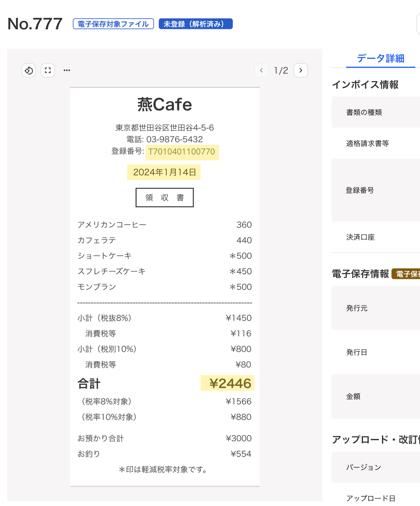Image resolution: width=420 pixels, height=506 pixels.
Task: Click the 電子保存対象ファイル badge
Action: click(x=113, y=24)
